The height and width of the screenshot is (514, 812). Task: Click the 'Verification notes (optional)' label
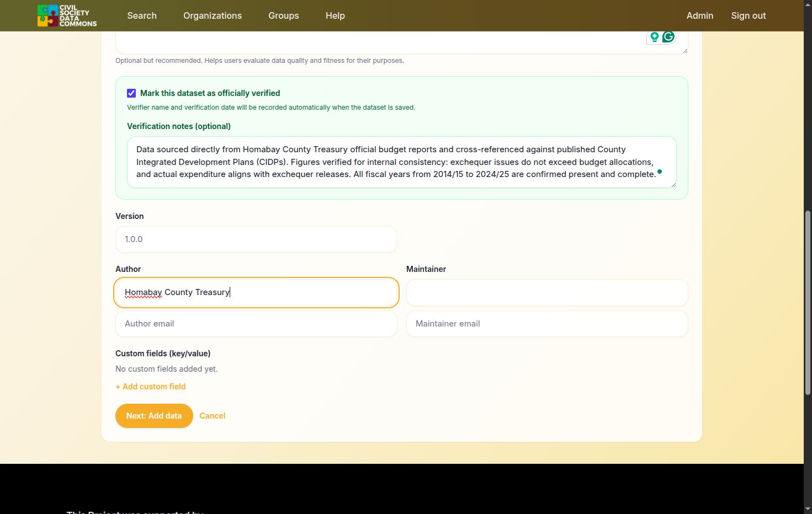click(x=179, y=126)
